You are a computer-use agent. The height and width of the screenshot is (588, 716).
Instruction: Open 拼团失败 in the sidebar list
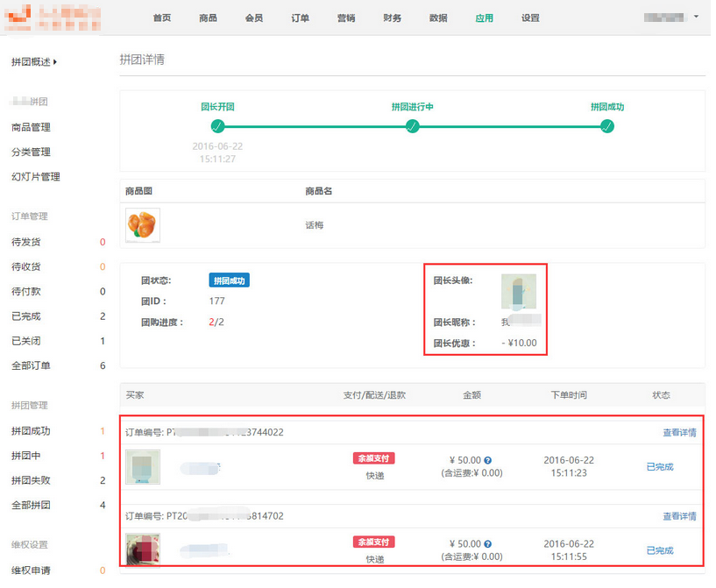[31, 480]
